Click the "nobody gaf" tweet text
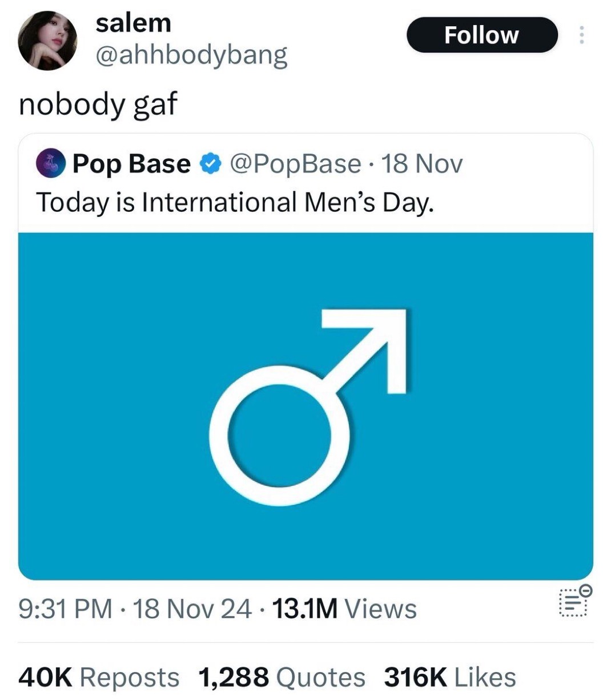 point(98,104)
